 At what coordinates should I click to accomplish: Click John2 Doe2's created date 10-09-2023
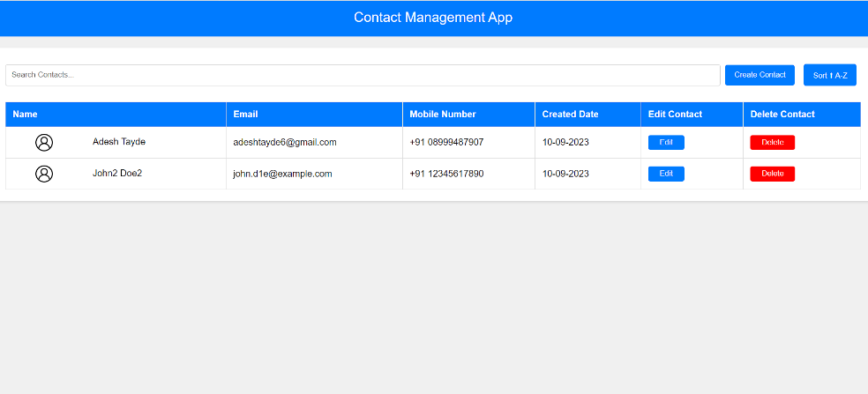565,174
